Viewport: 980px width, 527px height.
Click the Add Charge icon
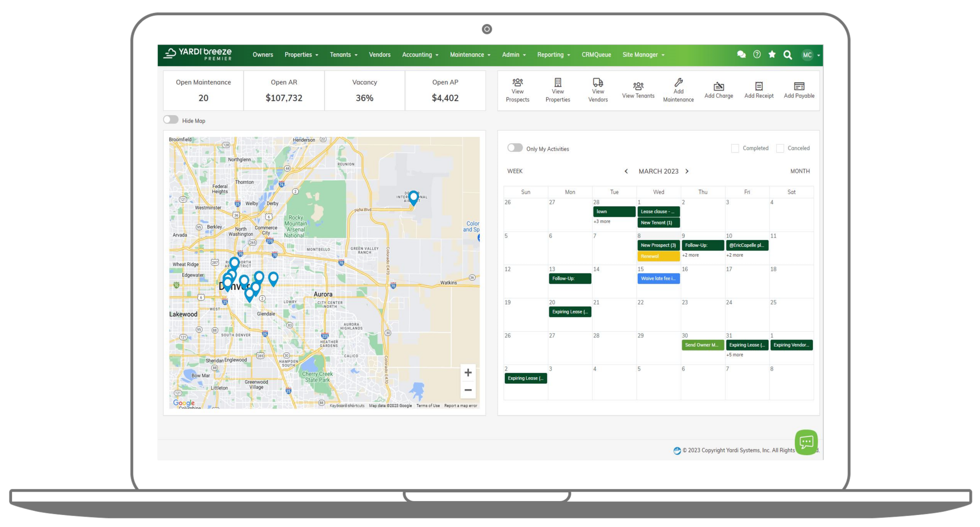[x=718, y=86]
